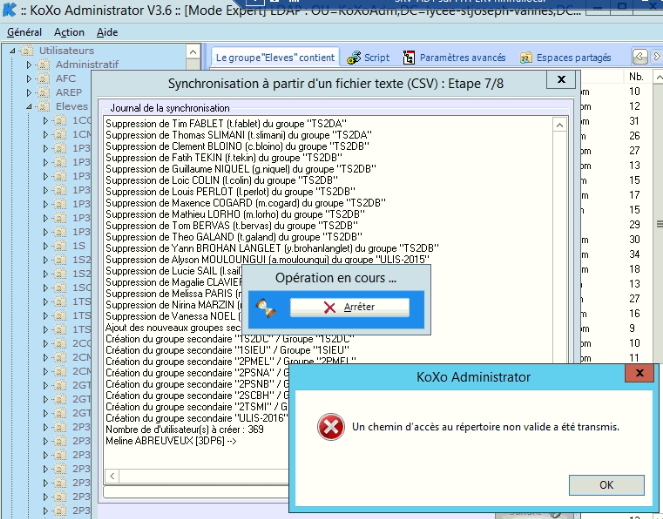
Task: Collapse the Eleves tree node
Action: [29, 107]
